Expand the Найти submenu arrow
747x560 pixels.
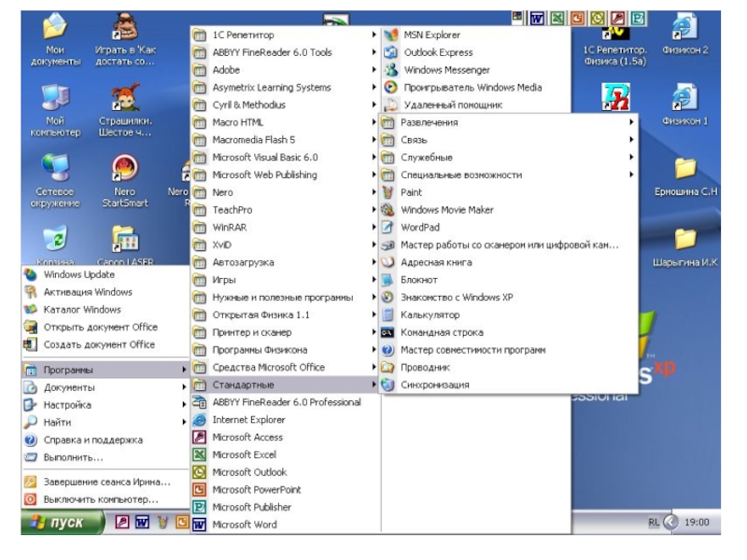184,423
